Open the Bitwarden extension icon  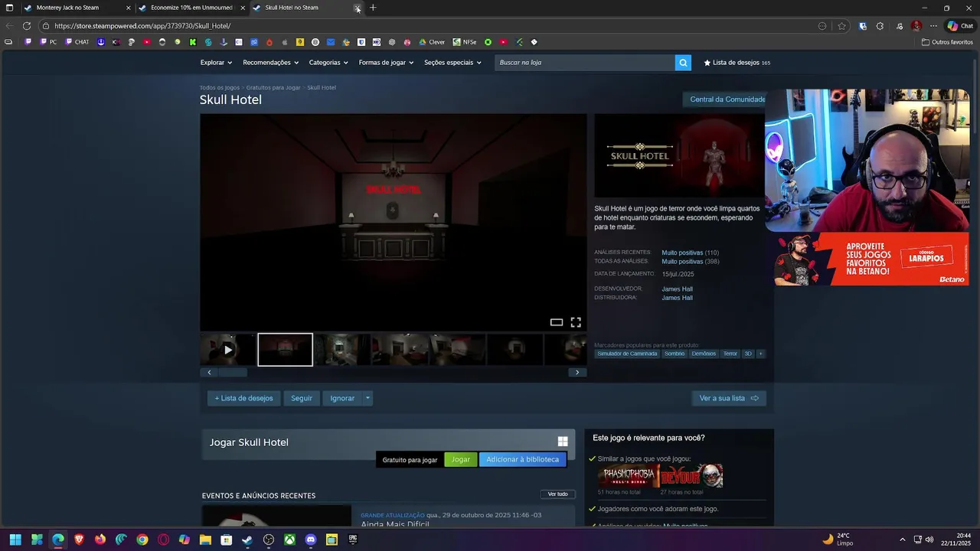[x=863, y=26]
